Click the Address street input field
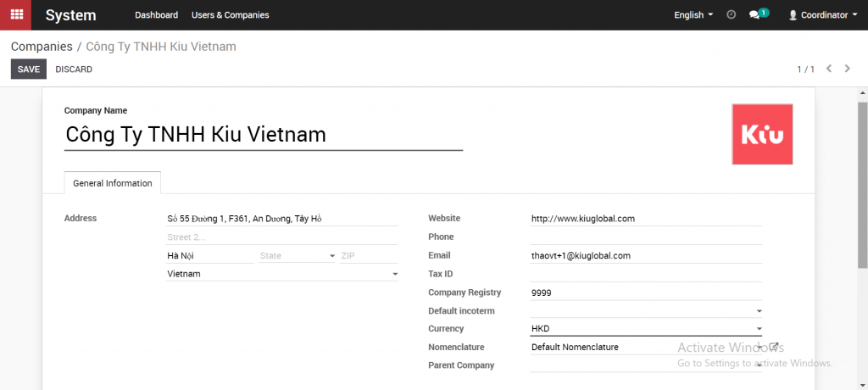This screenshot has height=390, width=868. pyautogui.click(x=282, y=219)
